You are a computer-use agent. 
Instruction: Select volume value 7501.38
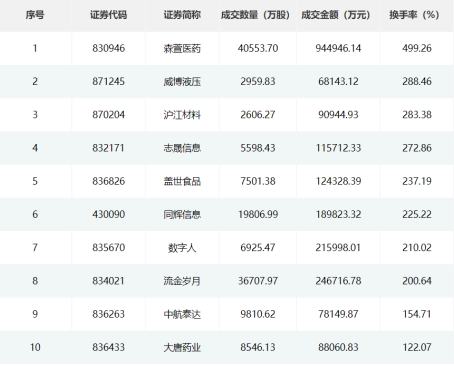(258, 181)
